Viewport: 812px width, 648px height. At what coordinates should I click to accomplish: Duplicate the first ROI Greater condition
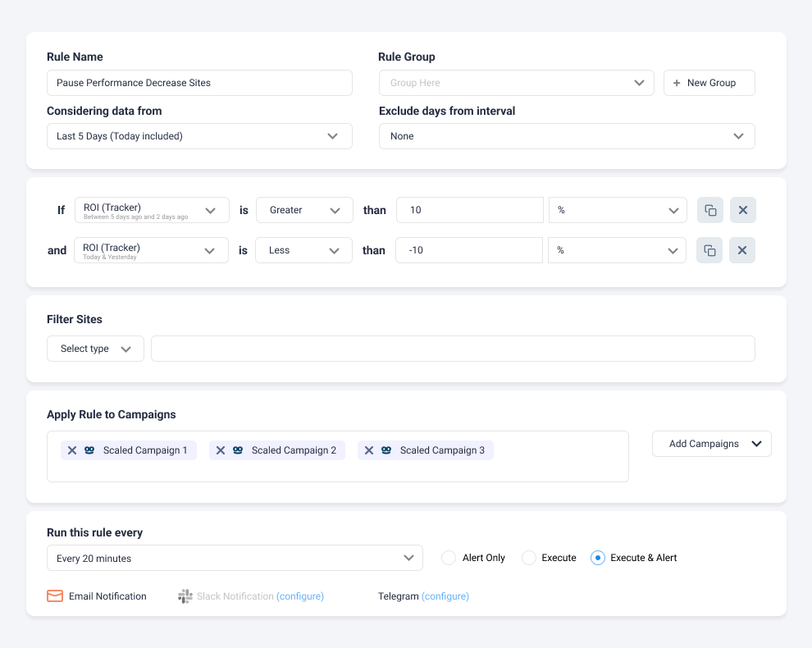click(x=710, y=210)
